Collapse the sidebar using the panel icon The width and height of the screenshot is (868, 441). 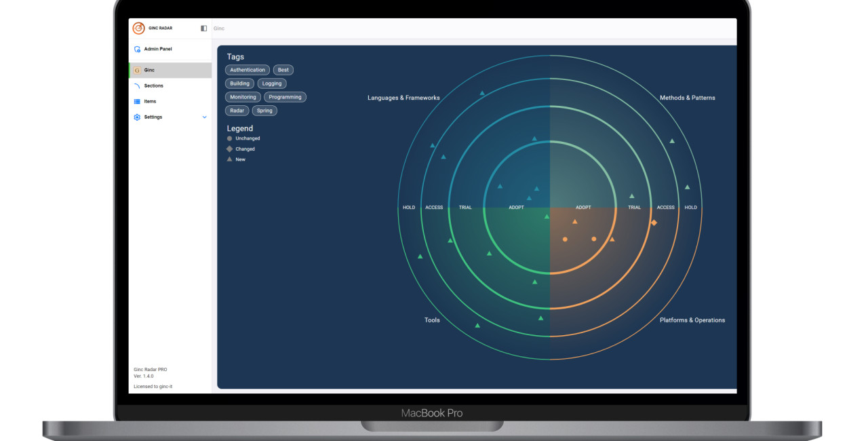pyautogui.click(x=203, y=28)
